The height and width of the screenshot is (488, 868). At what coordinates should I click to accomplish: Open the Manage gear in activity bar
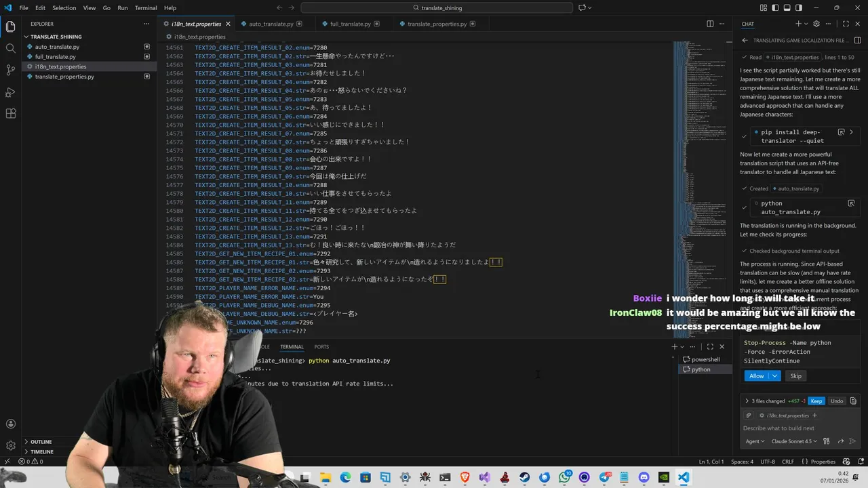tap(10, 445)
